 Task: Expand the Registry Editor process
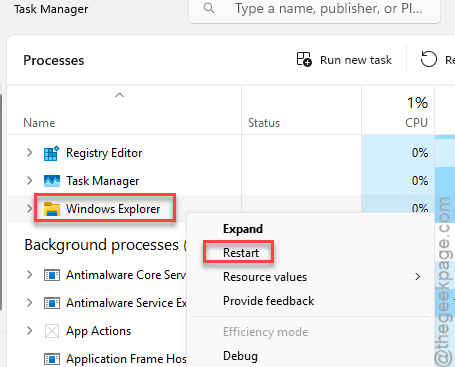30,153
